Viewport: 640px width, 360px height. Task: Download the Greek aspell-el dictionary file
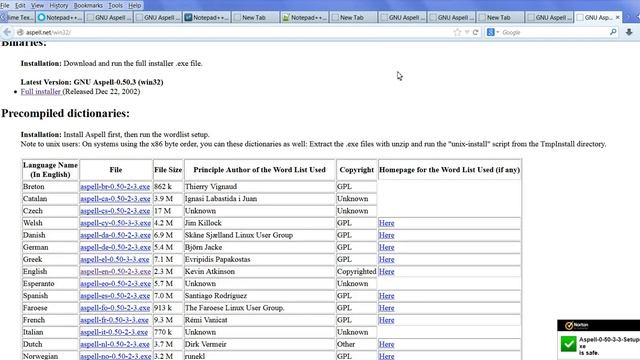tap(115, 260)
